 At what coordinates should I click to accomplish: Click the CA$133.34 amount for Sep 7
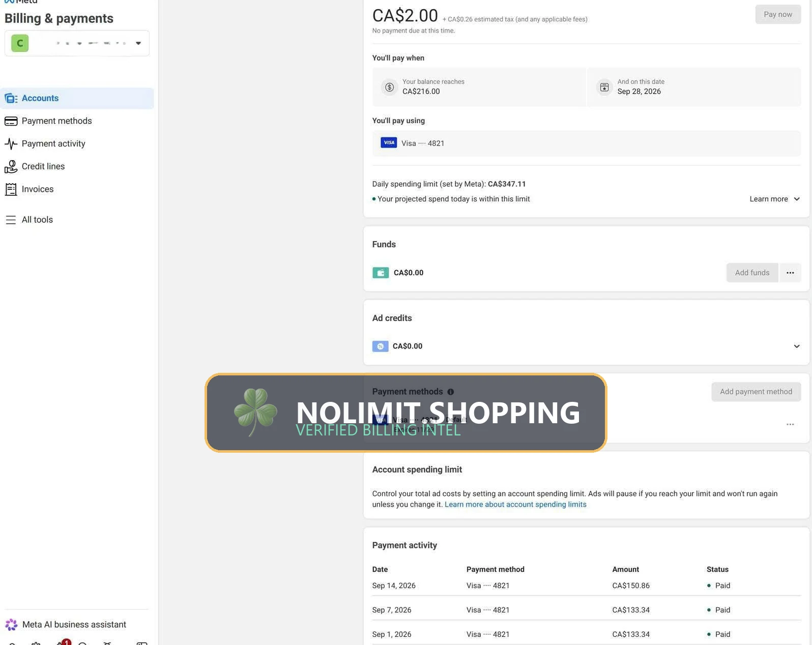click(631, 610)
